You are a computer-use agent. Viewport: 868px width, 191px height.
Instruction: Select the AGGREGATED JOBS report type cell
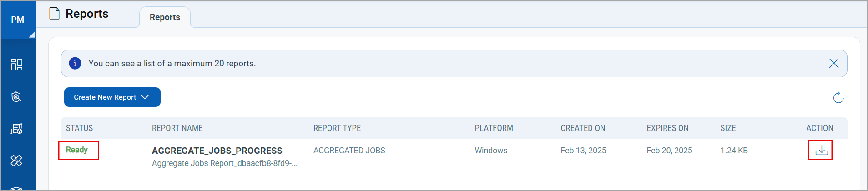(349, 151)
